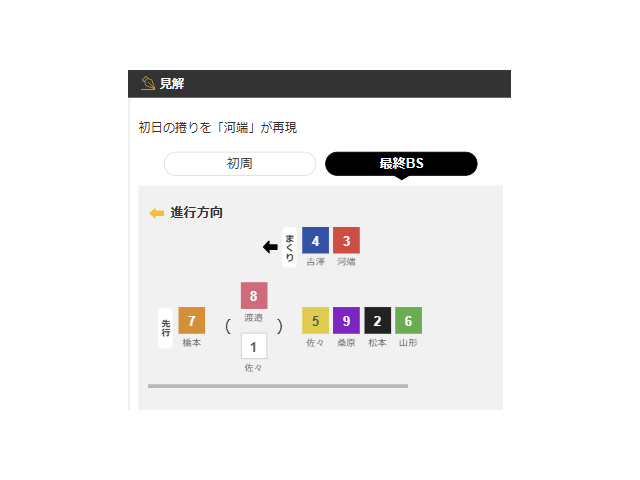This screenshot has width=640, height=480.
Task: Click the まくり label badge
Action: coord(289,247)
